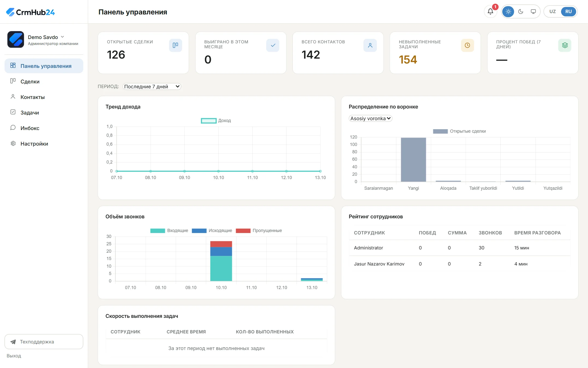Toggle the Открытые сделки legend swatch

click(440, 131)
